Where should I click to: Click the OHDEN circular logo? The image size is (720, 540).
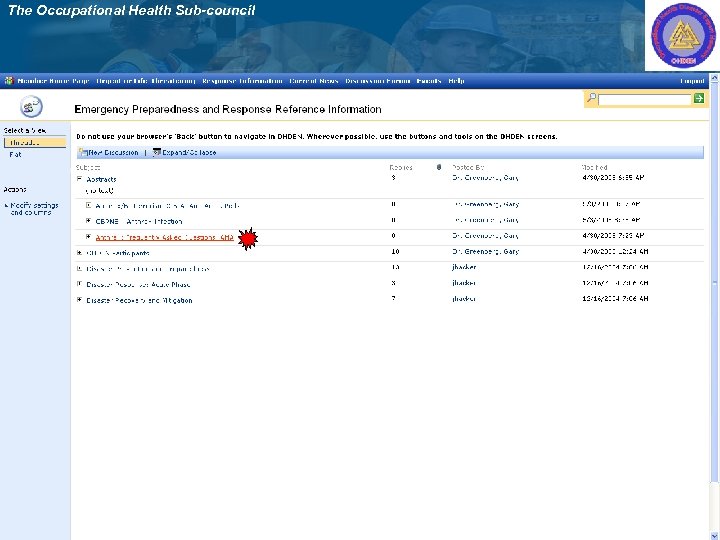point(683,35)
